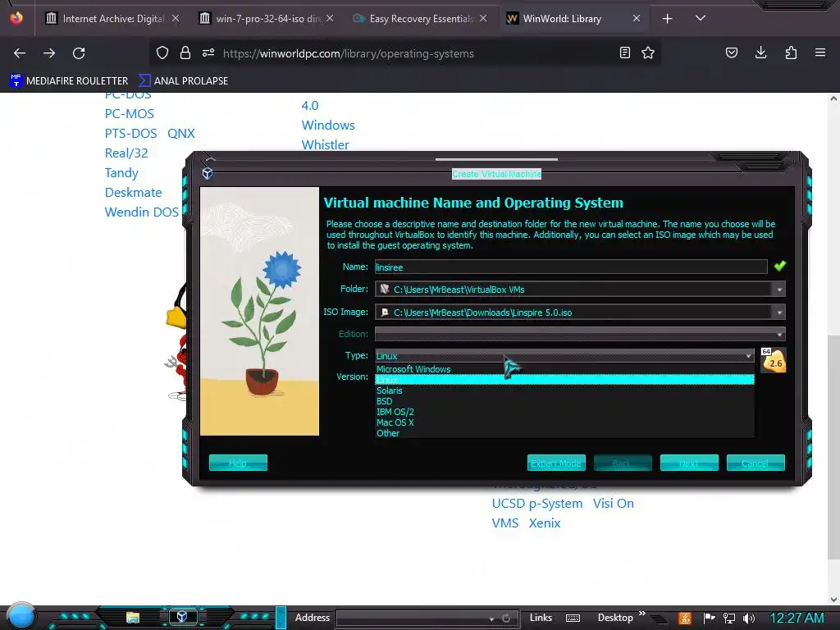Viewport: 840px width, 630px height.
Task: Open File Explorer from taskbar
Action: click(132, 617)
